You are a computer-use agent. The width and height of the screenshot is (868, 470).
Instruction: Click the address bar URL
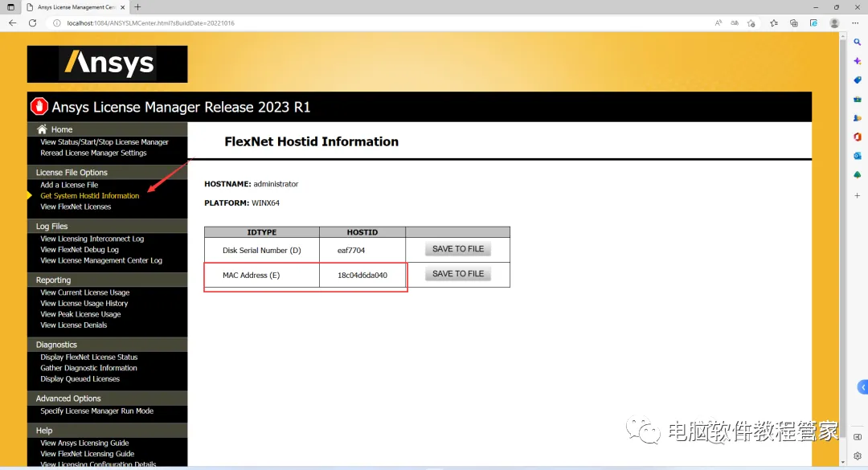click(150, 23)
